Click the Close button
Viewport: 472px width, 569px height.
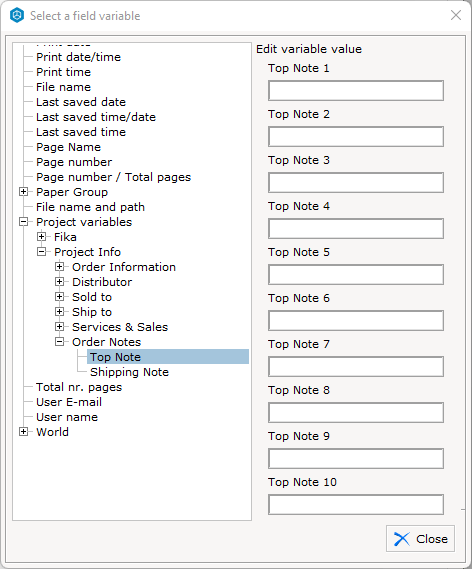(420, 539)
